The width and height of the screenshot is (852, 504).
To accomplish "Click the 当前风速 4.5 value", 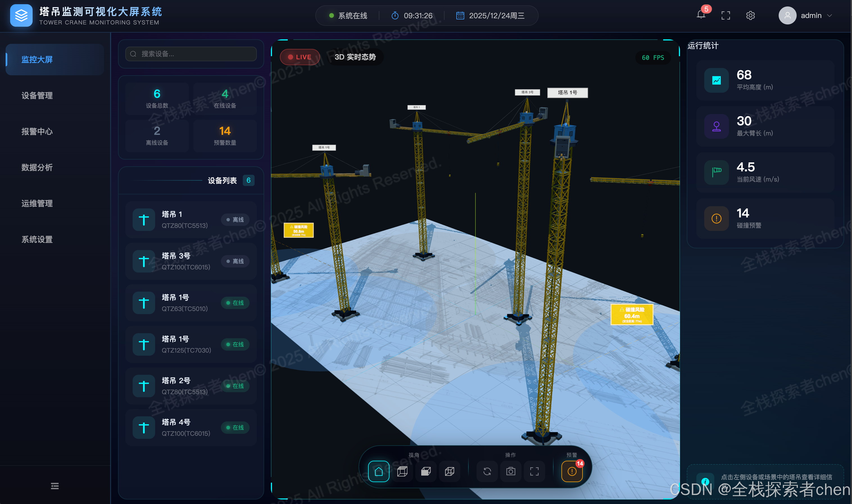I will 746,167.
